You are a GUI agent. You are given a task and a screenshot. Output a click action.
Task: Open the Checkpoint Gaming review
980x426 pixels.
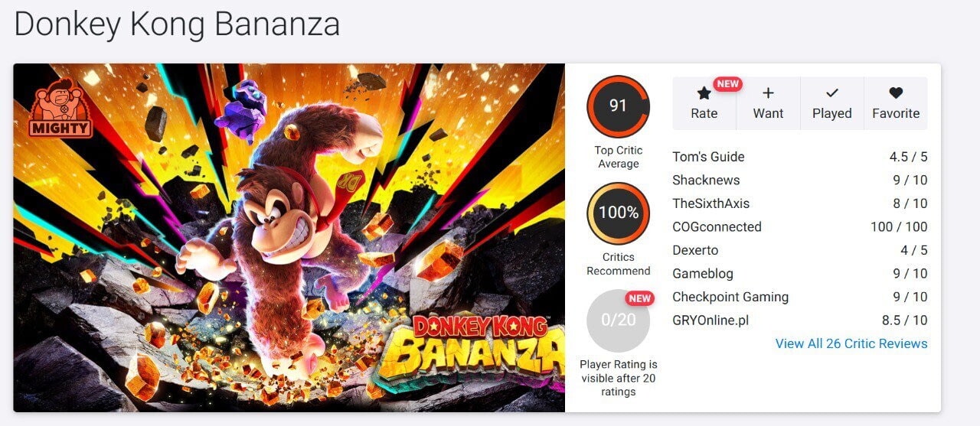730,297
